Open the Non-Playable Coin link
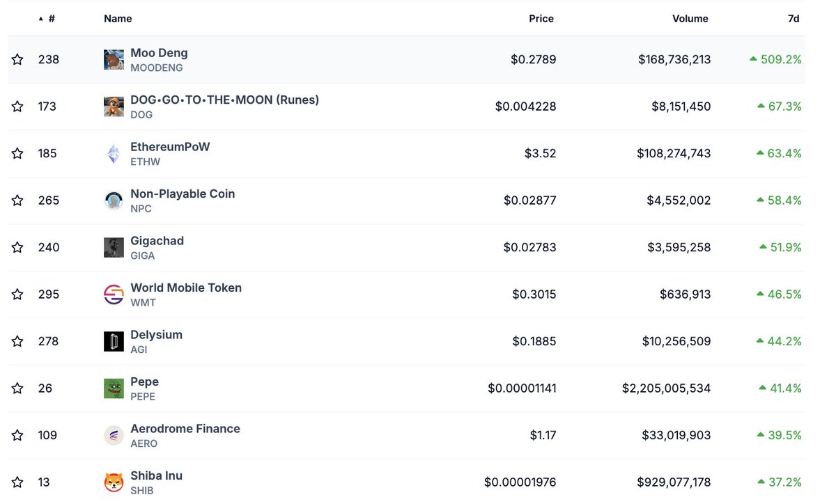The width and height of the screenshot is (836, 504). click(183, 194)
